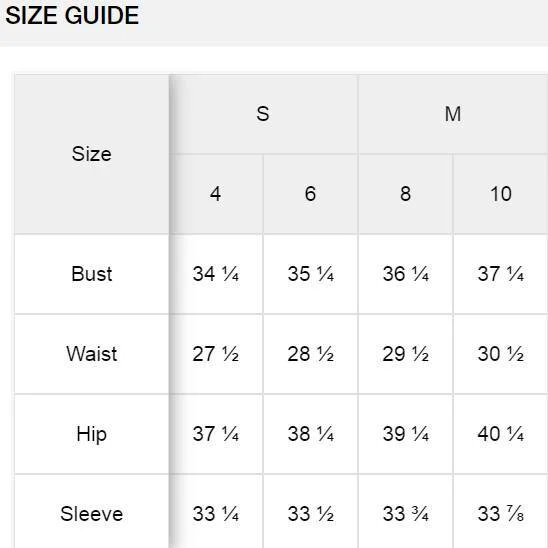Select the Bust row label

[x=92, y=274]
